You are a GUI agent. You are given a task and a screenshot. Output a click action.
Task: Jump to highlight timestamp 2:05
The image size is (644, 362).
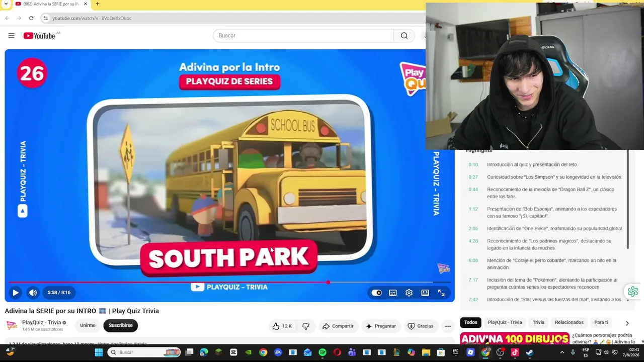point(473,228)
